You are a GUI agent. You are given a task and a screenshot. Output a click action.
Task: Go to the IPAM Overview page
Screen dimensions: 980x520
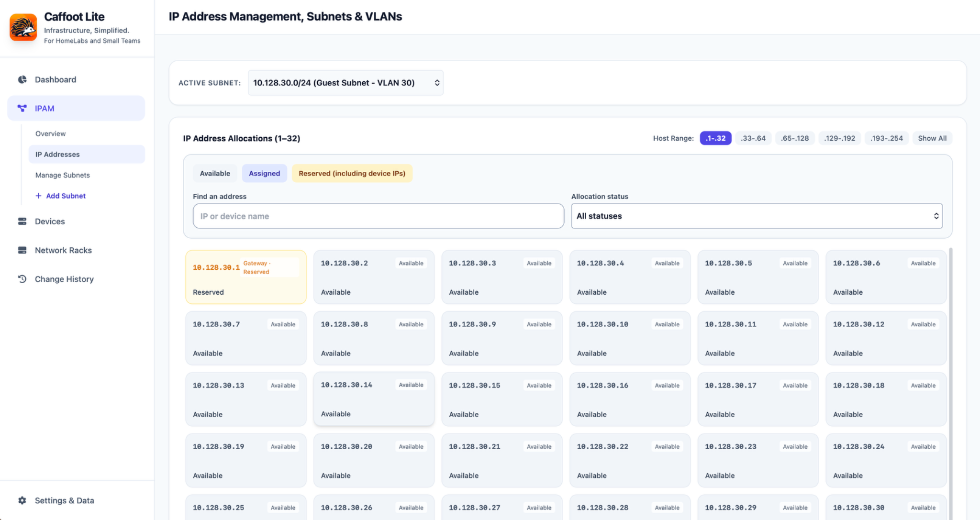pyautogui.click(x=51, y=133)
